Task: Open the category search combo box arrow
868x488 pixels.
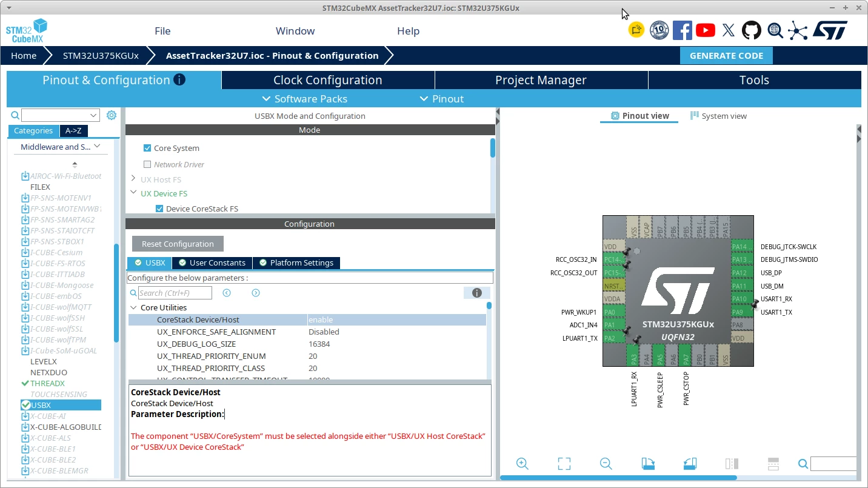Action: pyautogui.click(x=93, y=115)
